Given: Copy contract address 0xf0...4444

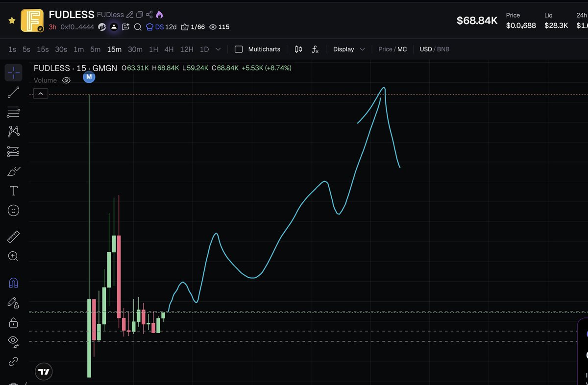Looking at the screenshot, I should (77, 27).
